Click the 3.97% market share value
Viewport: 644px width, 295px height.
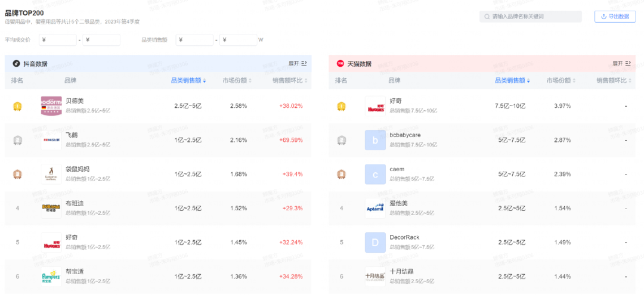click(562, 106)
